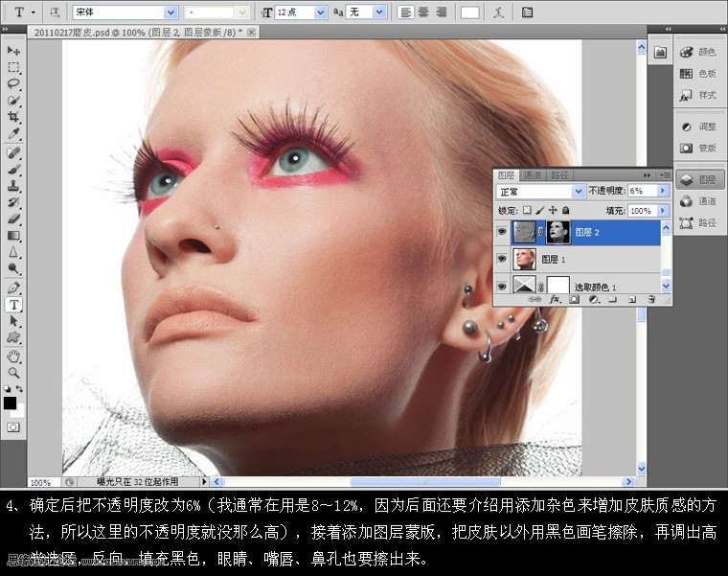The image size is (728, 576).
Task: Close the 20110217磨皮.psd document tab
Action: coord(251,32)
